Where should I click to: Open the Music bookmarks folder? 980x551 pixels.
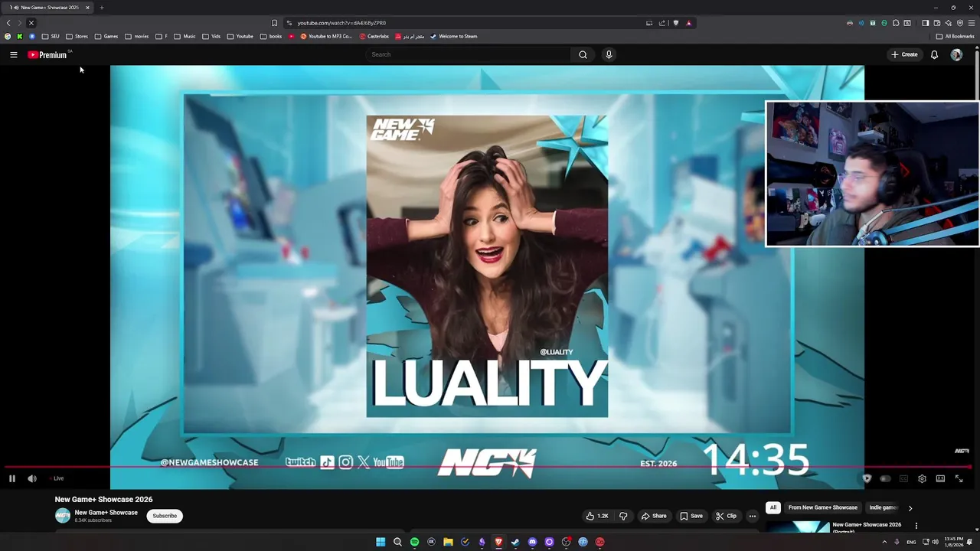click(x=185, y=36)
